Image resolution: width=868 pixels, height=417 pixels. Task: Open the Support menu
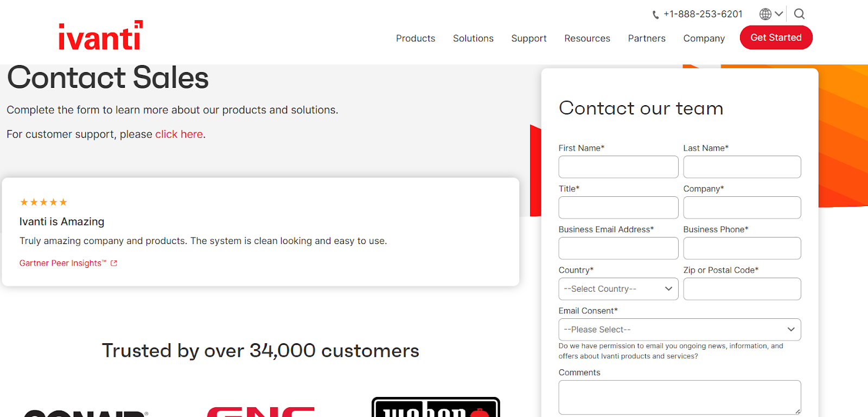click(529, 39)
